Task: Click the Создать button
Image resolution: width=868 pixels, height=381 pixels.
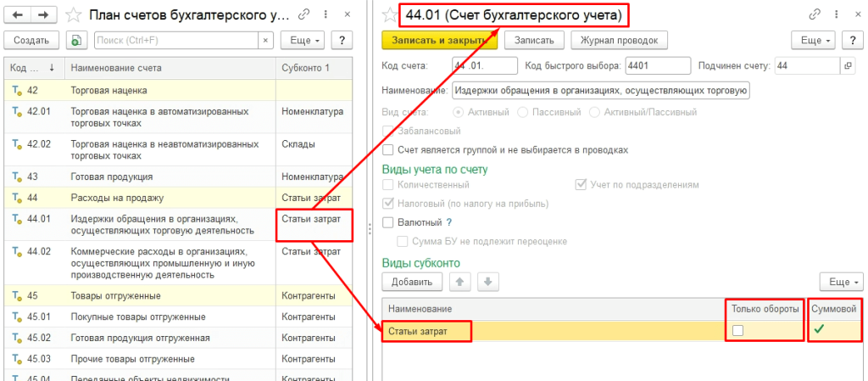Action: (x=31, y=41)
